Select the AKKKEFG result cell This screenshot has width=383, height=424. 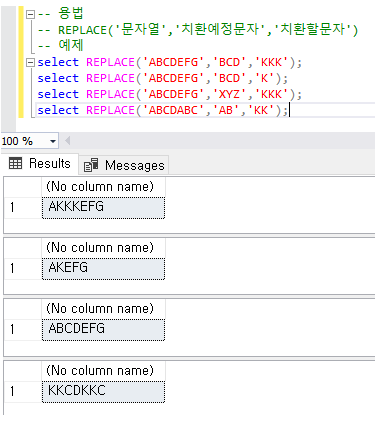[103, 207]
